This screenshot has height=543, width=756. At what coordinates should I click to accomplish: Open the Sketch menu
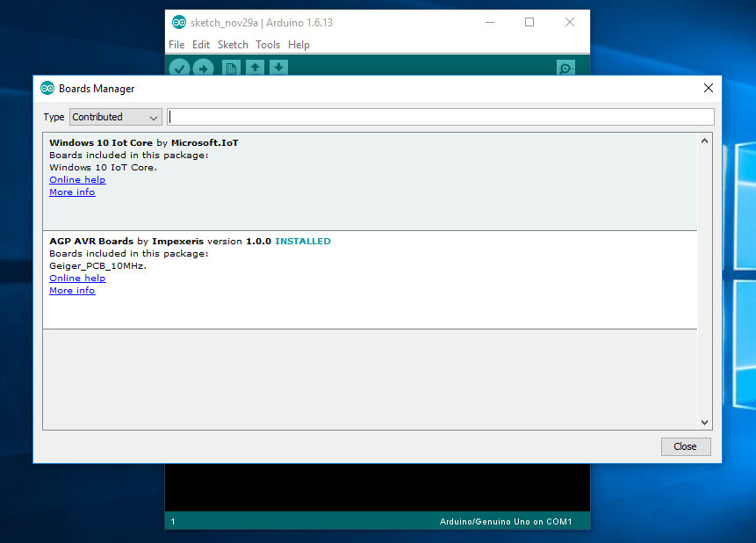[233, 45]
